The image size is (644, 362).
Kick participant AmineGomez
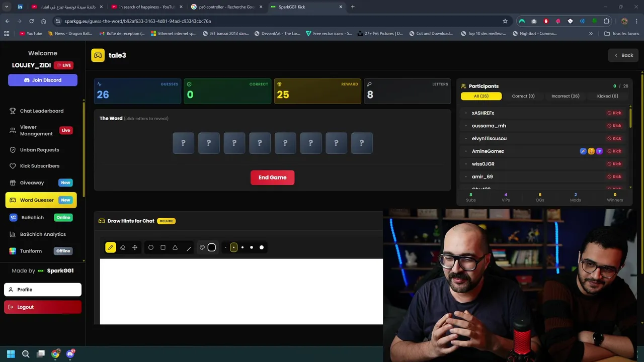[614, 151]
